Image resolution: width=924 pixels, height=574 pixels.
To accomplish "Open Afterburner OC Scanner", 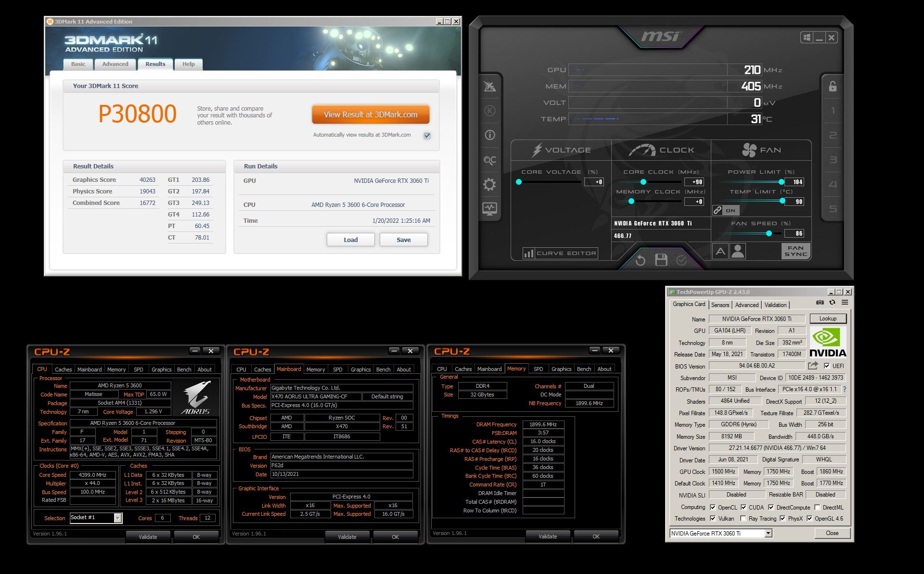I will [x=489, y=160].
